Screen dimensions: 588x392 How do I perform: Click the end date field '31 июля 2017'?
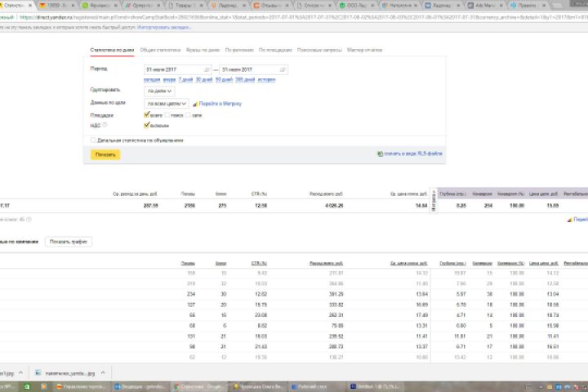(x=253, y=69)
